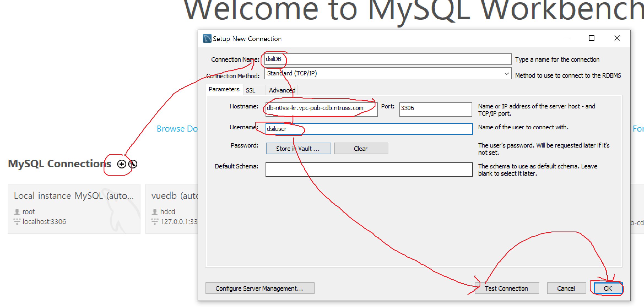
Task: Open the Advanced tab
Action: [x=282, y=90]
